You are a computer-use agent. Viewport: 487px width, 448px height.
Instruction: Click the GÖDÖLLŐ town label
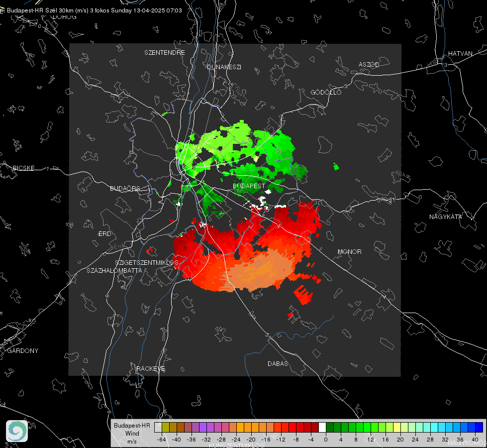tap(326, 92)
